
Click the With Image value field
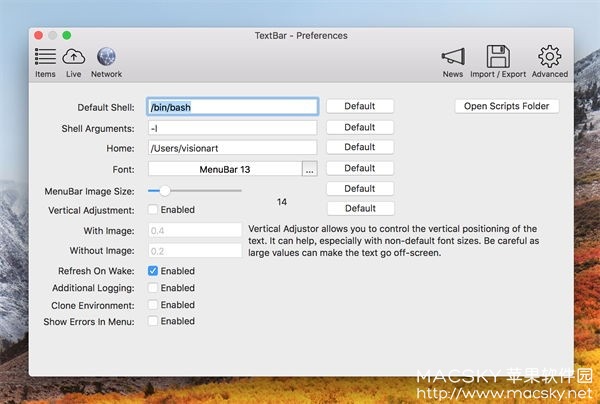195,230
